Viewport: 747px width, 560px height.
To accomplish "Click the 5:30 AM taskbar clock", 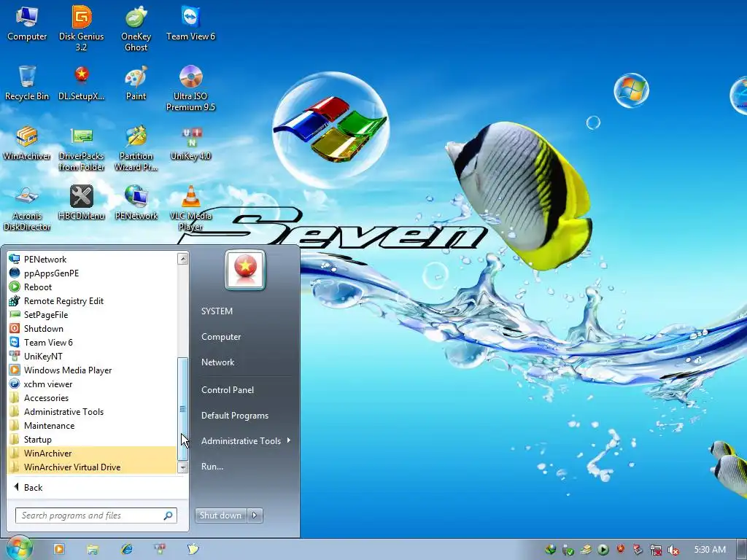I will click(x=710, y=550).
